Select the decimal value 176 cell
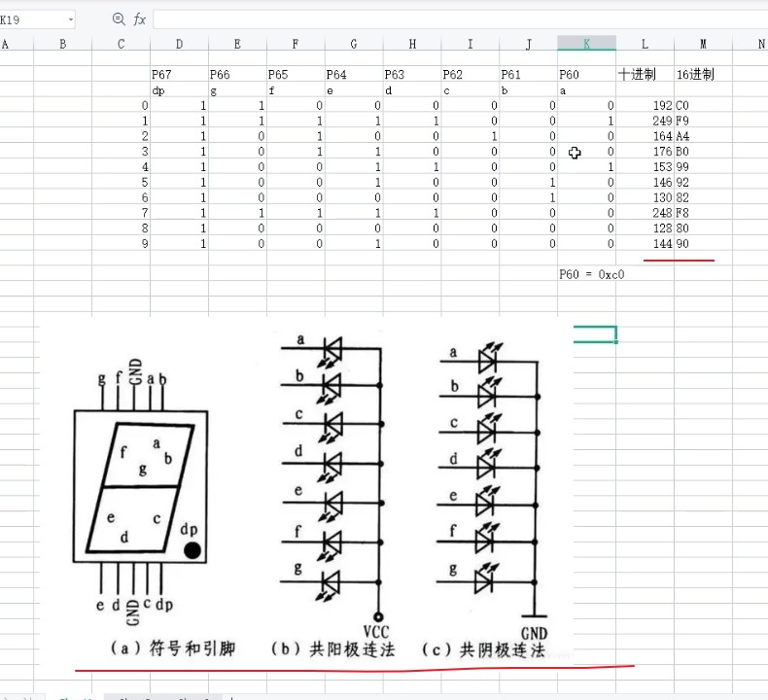Viewport: 768px width, 700px height. tap(646, 152)
